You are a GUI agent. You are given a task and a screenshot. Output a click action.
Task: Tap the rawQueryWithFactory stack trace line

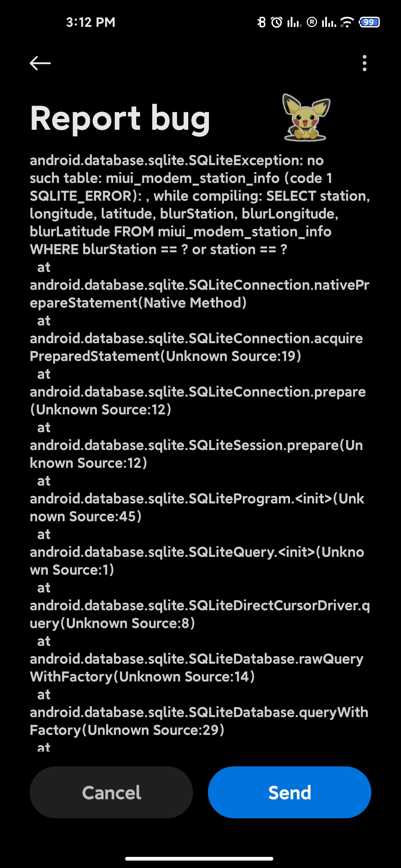tap(197, 668)
